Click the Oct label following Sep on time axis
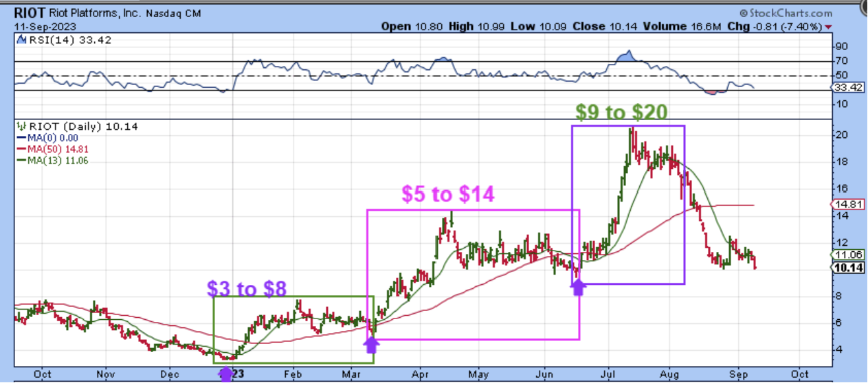The image size is (868, 383). (x=799, y=375)
